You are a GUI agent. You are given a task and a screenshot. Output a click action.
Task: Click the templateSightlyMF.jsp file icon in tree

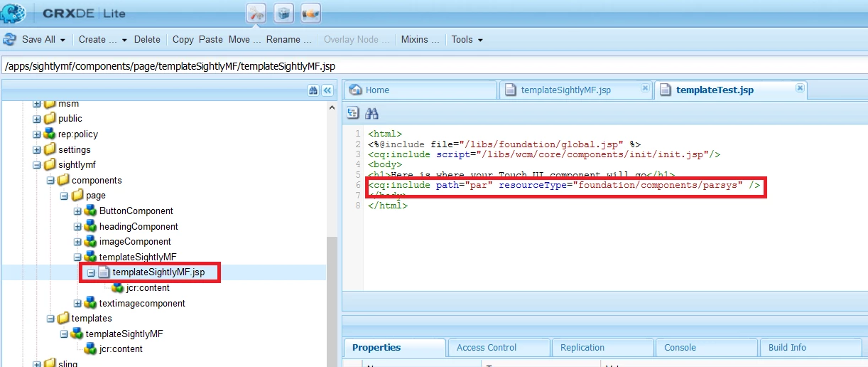(104, 272)
